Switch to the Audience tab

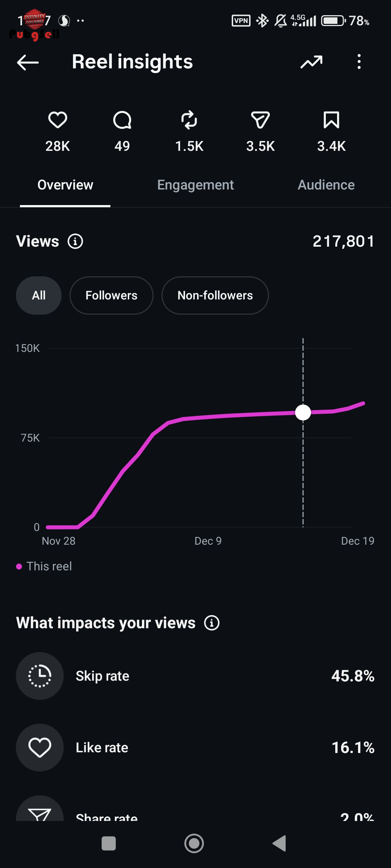pyautogui.click(x=326, y=185)
